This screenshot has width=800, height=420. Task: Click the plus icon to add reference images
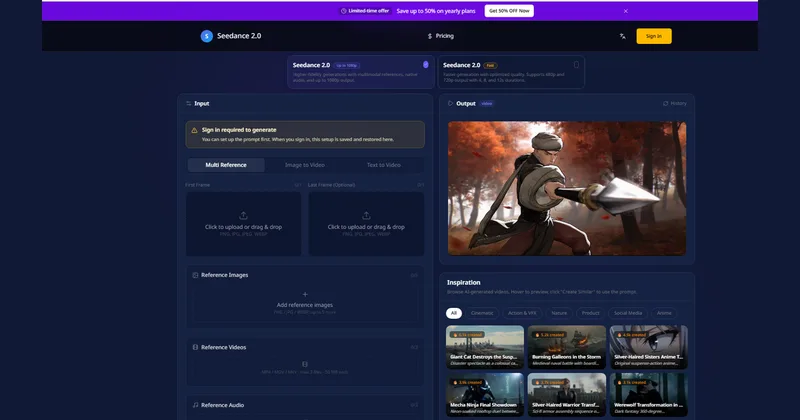305,294
